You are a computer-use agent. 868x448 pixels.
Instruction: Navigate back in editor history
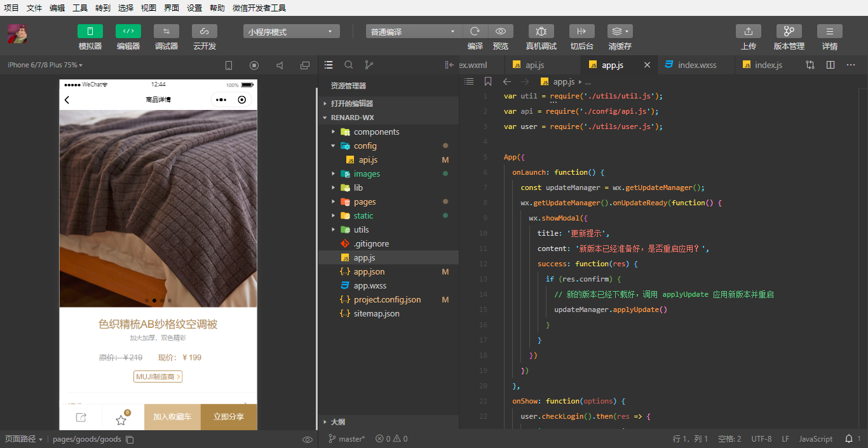tap(507, 81)
